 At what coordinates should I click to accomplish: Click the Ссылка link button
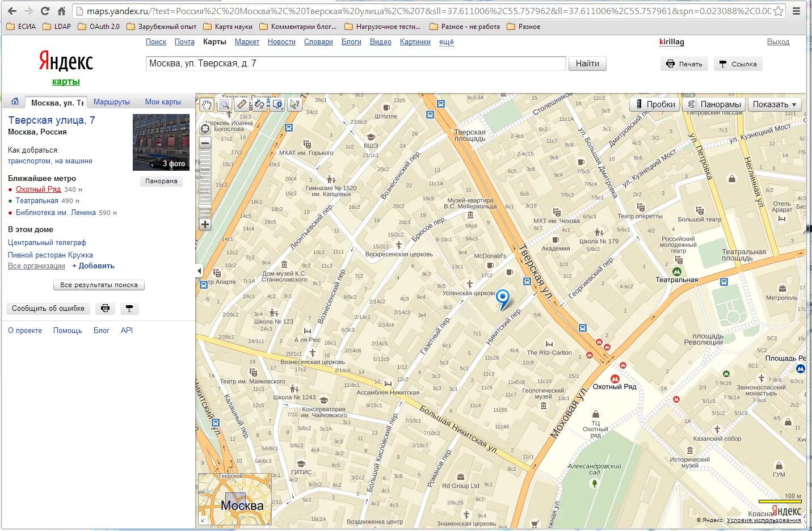pos(738,64)
